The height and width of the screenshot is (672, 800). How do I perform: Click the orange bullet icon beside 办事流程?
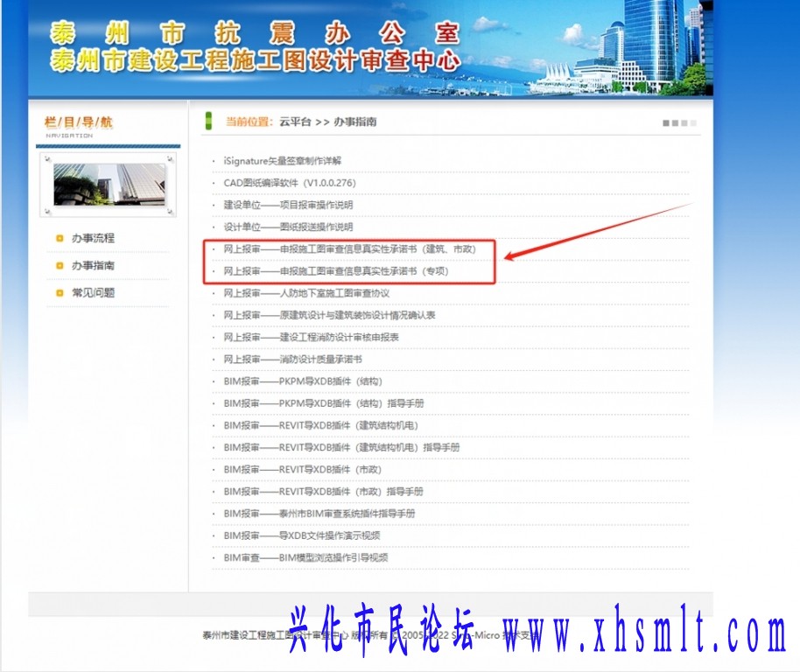point(60,238)
